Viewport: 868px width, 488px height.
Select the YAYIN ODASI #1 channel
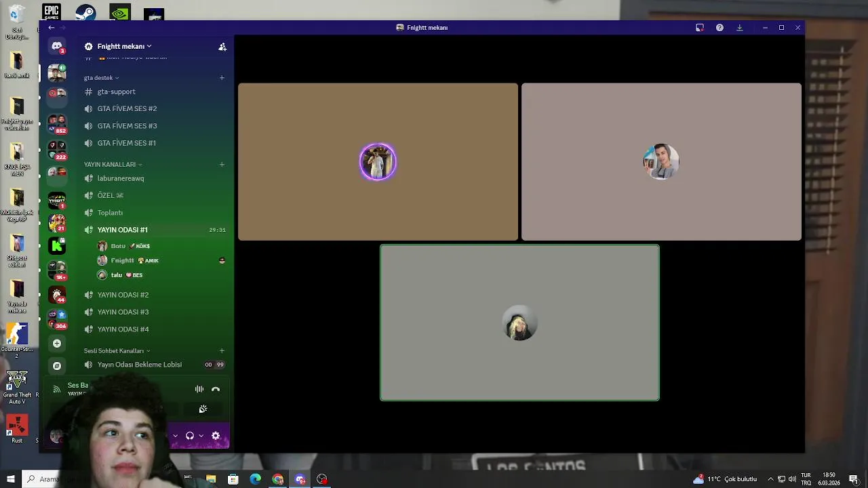click(155, 230)
